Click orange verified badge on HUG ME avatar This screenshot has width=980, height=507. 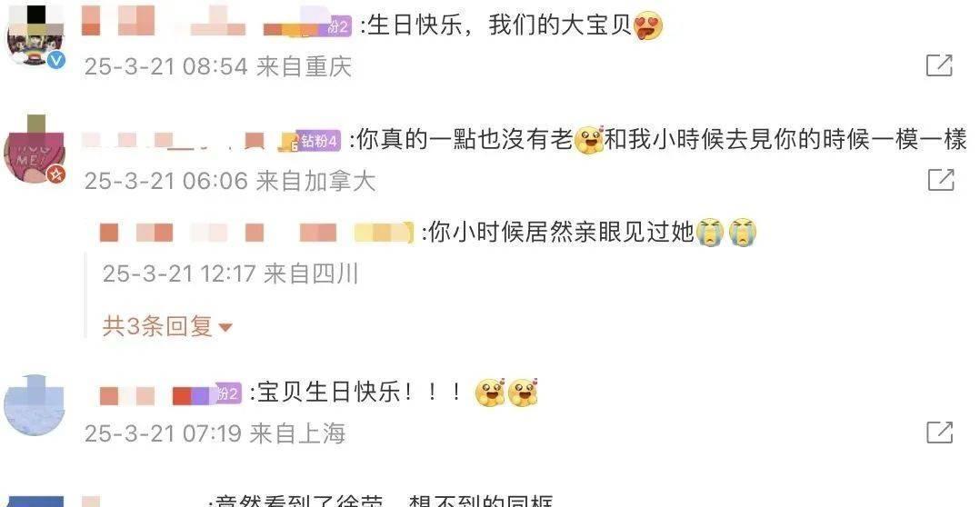pyautogui.click(x=56, y=174)
